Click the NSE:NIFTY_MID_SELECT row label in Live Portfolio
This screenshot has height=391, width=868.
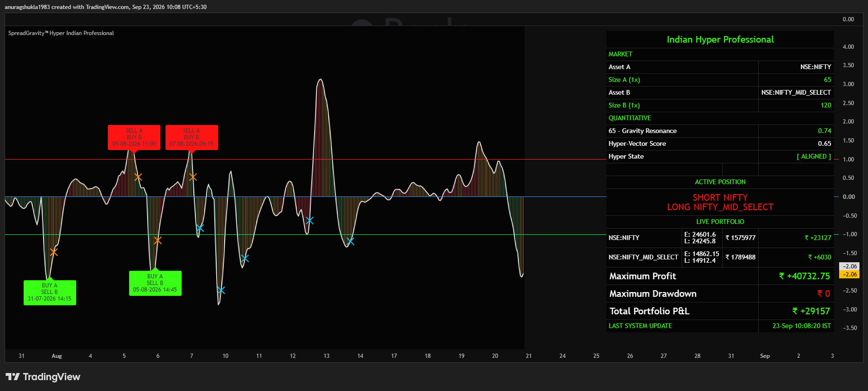pos(643,258)
